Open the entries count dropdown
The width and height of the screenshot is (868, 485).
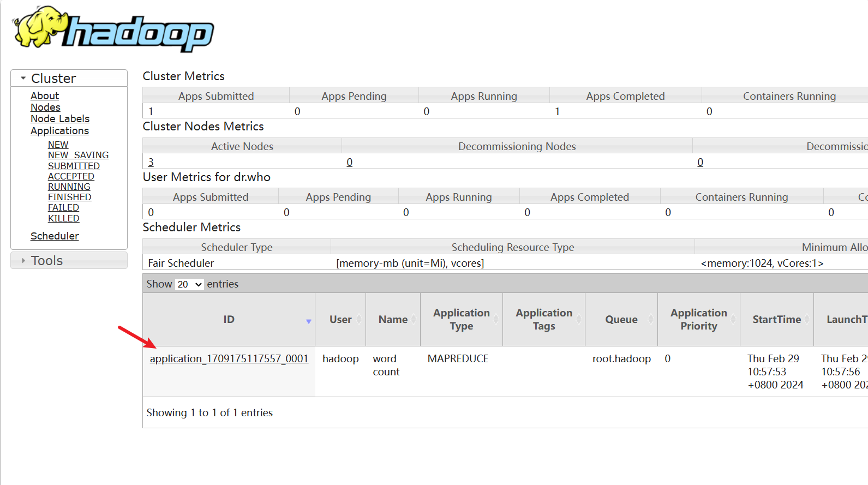189,284
